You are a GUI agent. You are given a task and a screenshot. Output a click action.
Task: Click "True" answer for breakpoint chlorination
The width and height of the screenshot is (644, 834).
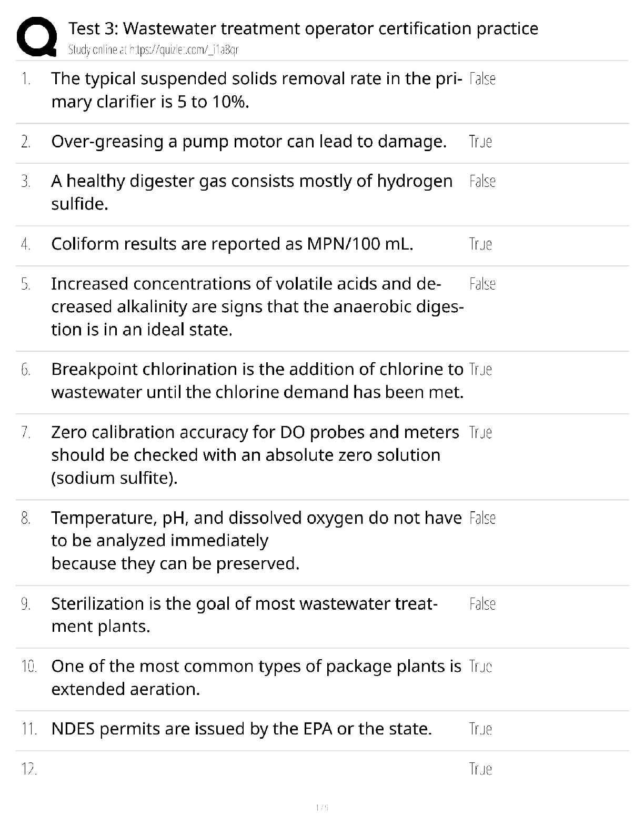point(480,370)
